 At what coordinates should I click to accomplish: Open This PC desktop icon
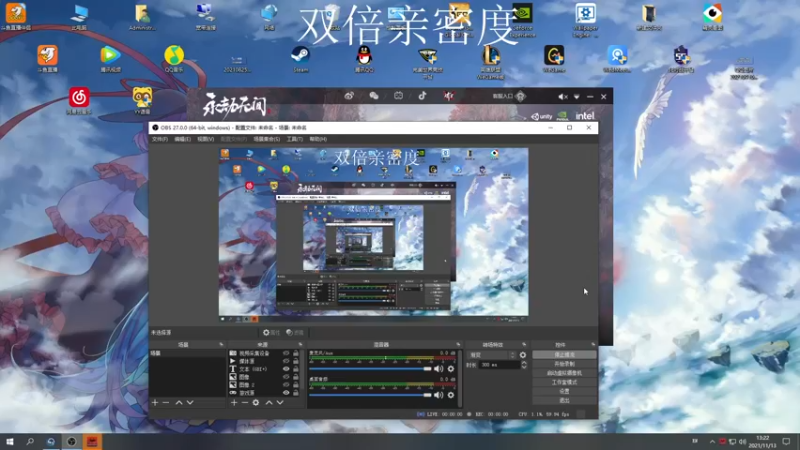79,16
